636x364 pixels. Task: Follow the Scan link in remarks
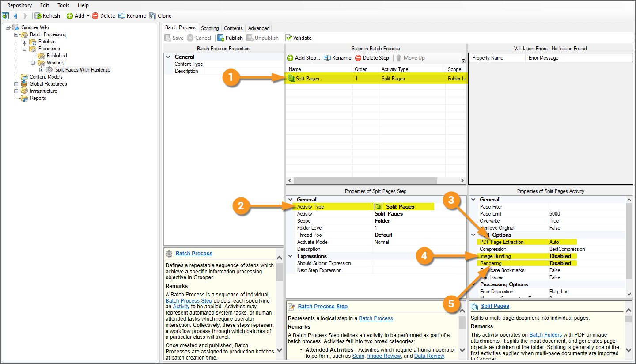(x=358, y=356)
